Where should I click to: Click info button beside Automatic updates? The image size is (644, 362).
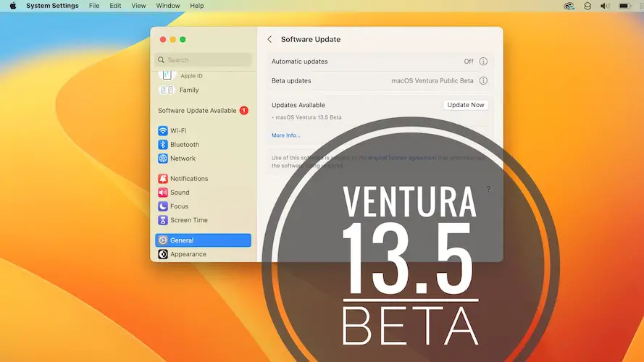pyautogui.click(x=483, y=62)
